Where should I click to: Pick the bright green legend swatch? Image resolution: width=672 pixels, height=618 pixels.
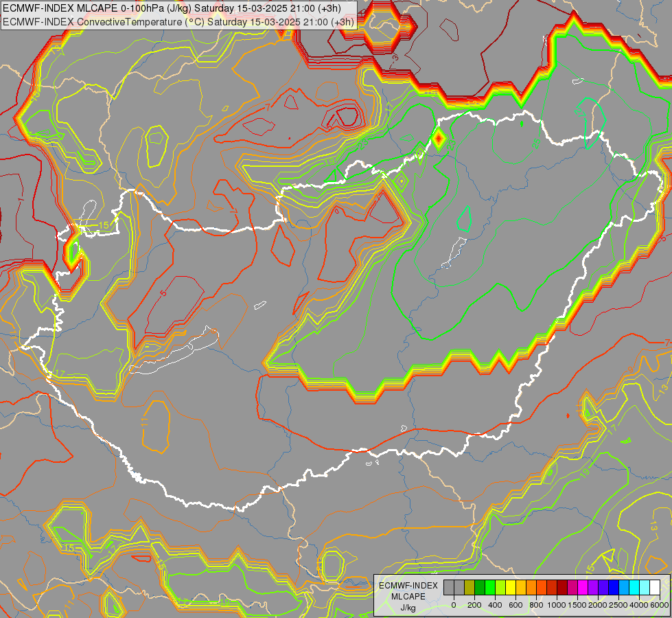(490, 588)
